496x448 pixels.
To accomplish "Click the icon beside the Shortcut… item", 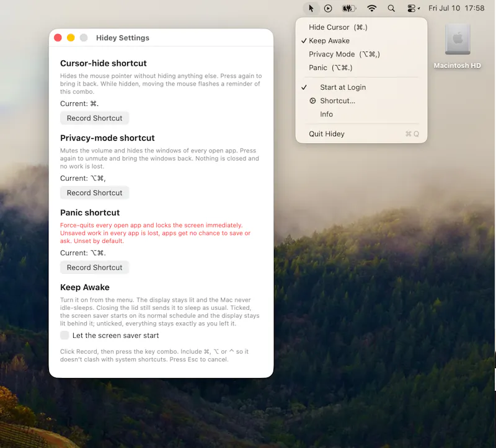I will click(312, 101).
